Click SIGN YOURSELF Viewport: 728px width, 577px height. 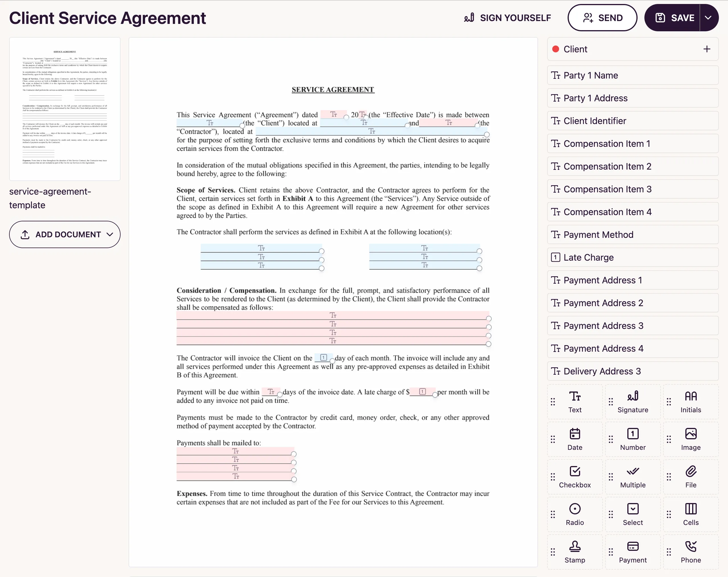[x=508, y=18]
